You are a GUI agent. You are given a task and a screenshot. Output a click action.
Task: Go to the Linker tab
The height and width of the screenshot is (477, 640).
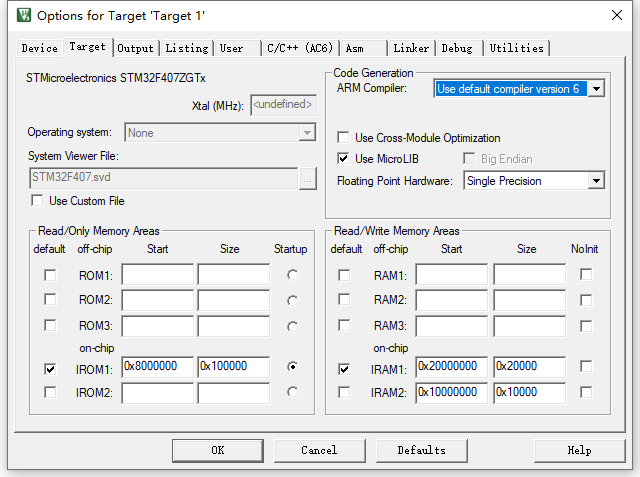coord(411,48)
